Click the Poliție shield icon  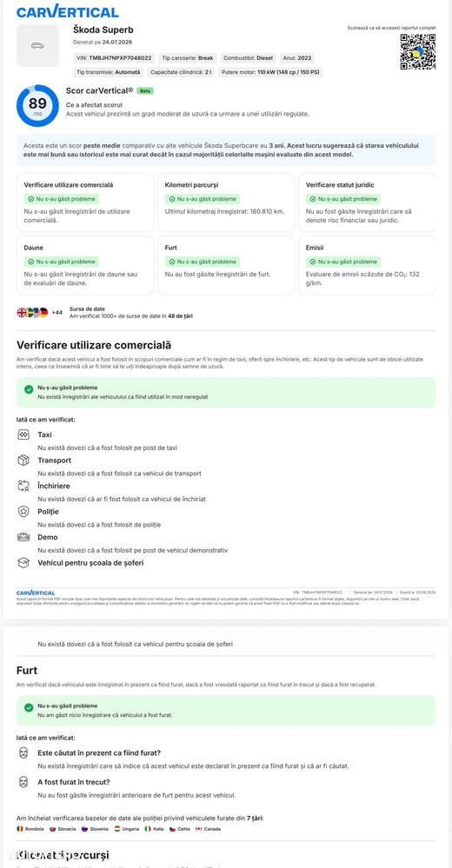click(x=23, y=512)
